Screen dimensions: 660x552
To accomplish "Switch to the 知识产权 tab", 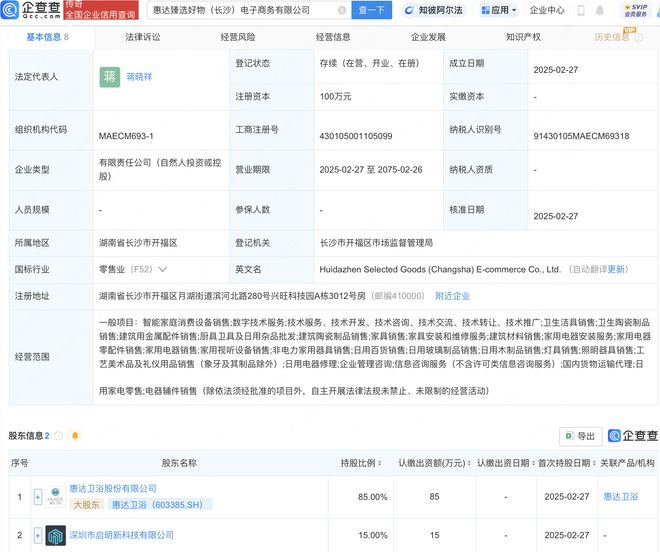I will [x=523, y=37].
